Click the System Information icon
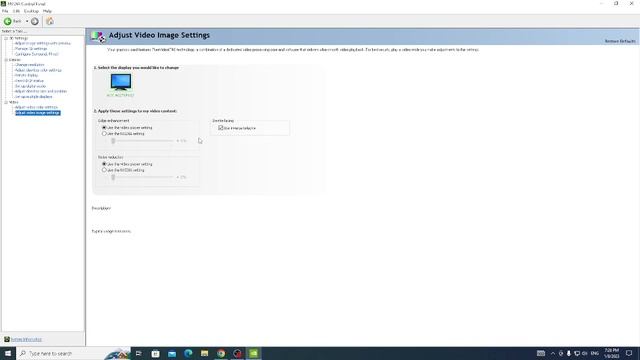Screen dimensions: 640x360 click(7, 339)
